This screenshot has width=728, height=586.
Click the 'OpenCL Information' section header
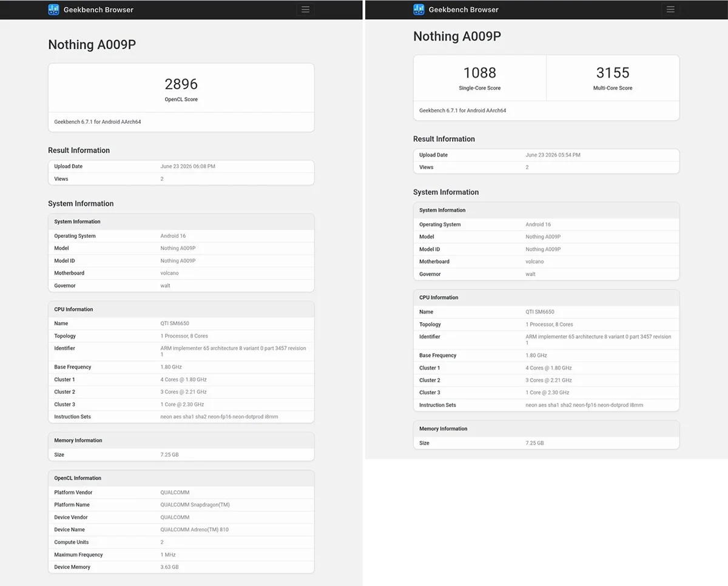(x=78, y=478)
